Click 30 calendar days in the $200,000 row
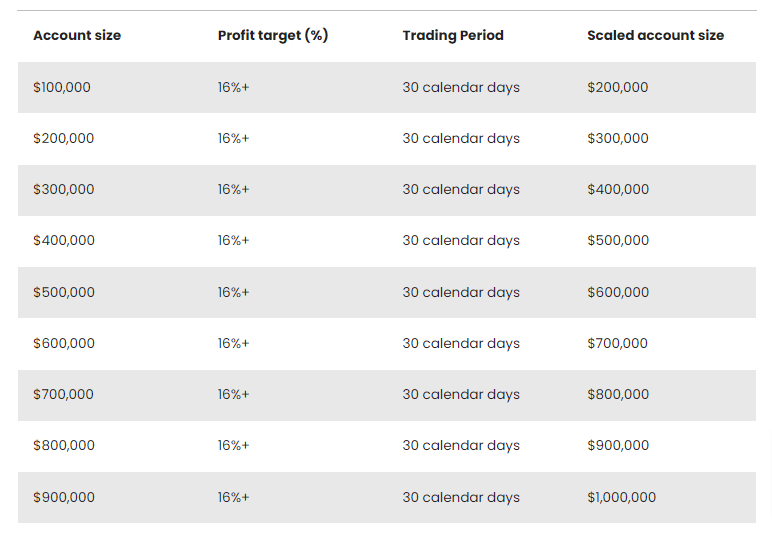The width and height of the screenshot is (772, 538). (461, 138)
